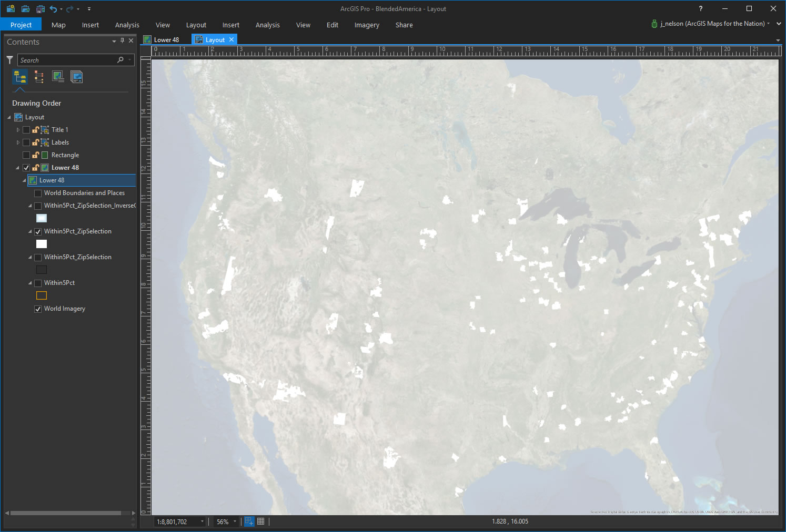Toggle the lock icon for Labels
The image size is (786, 532).
point(35,142)
